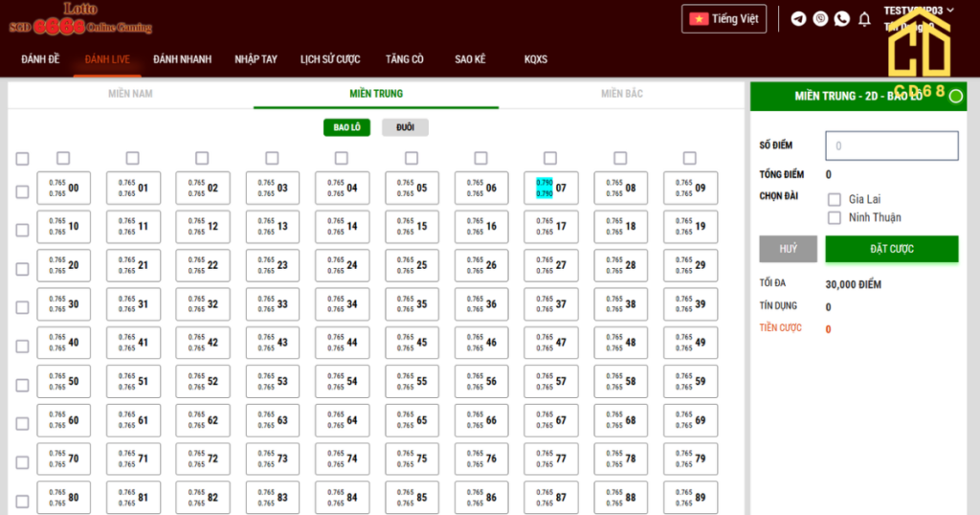Pick number 44 in the grid
The image size is (980, 515).
click(342, 343)
